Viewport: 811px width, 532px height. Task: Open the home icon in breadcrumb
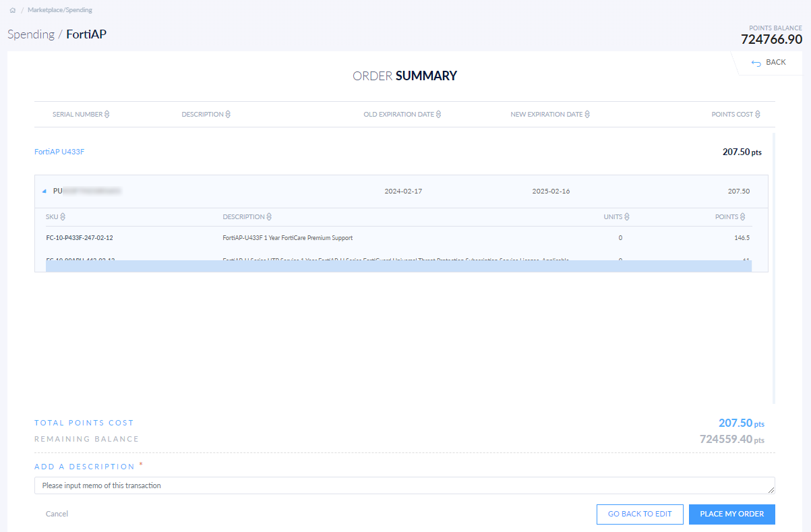tap(12, 11)
